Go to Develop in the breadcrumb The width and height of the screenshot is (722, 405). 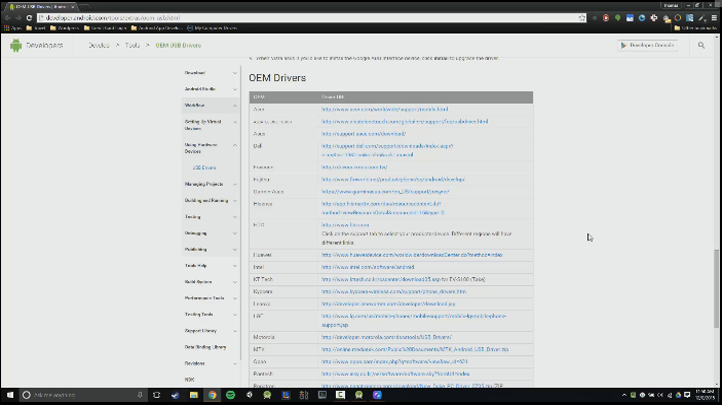click(x=99, y=45)
